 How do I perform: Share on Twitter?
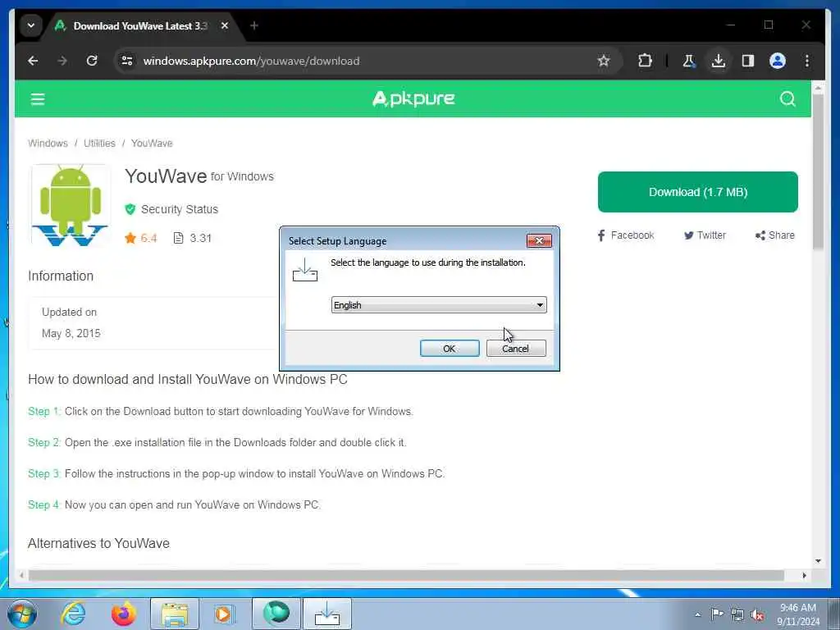pos(705,235)
